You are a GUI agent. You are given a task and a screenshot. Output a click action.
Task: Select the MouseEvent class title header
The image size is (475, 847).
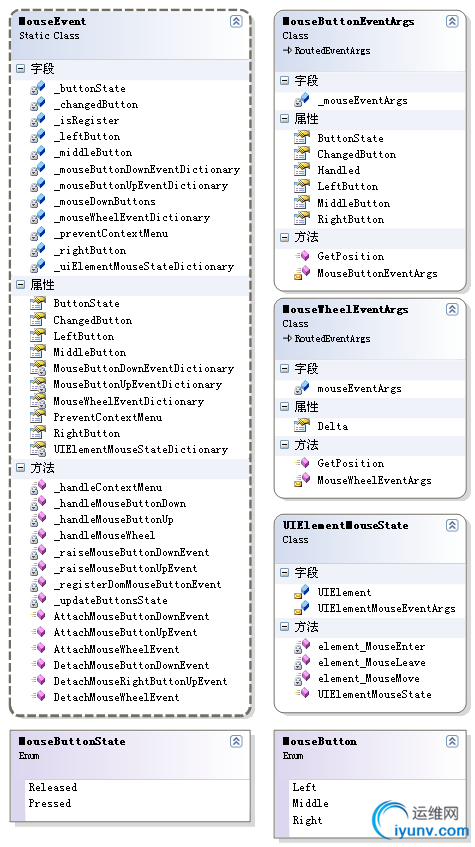pyautogui.click(x=52, y=21)
